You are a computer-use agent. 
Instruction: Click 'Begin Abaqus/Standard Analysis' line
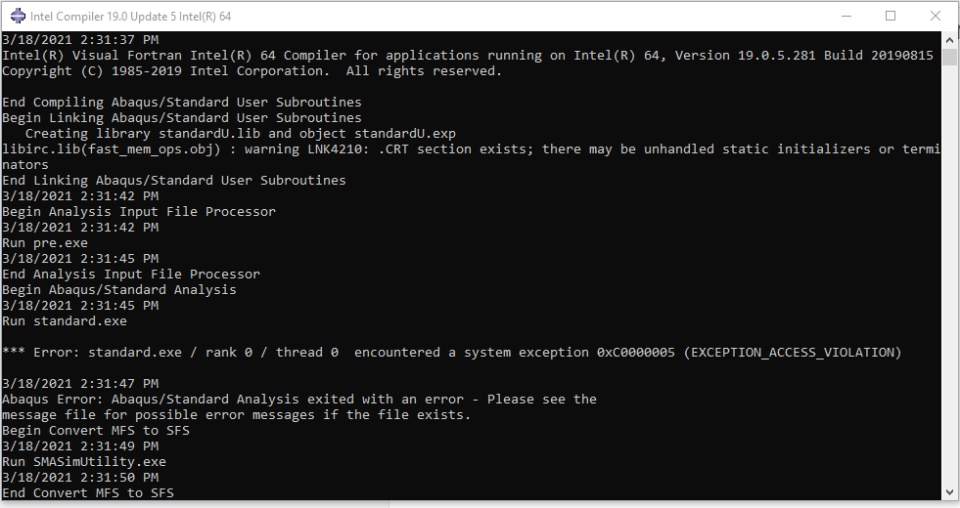(119, 290)
